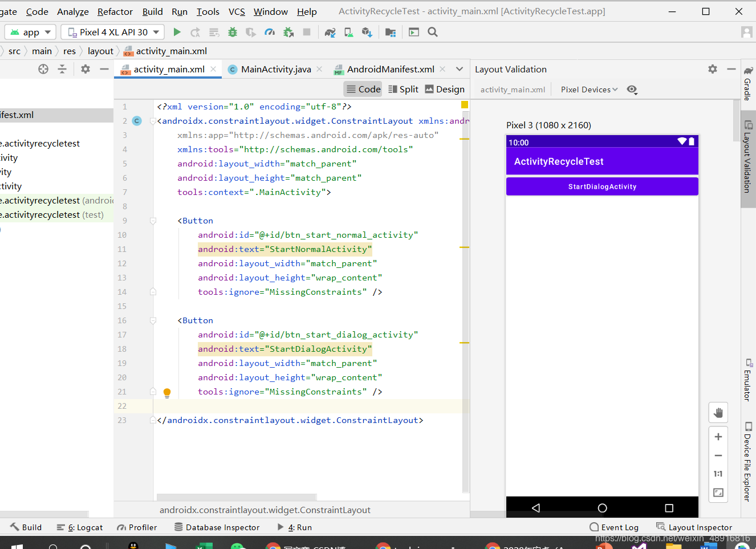Zoom in the layout preview
The image size is (756, 549).
point(718,437)
